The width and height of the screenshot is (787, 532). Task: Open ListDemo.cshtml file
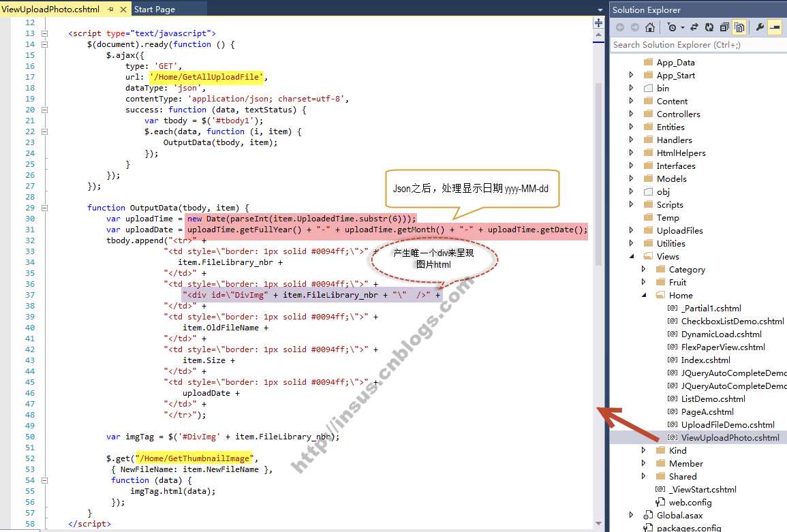pos(713,399)
